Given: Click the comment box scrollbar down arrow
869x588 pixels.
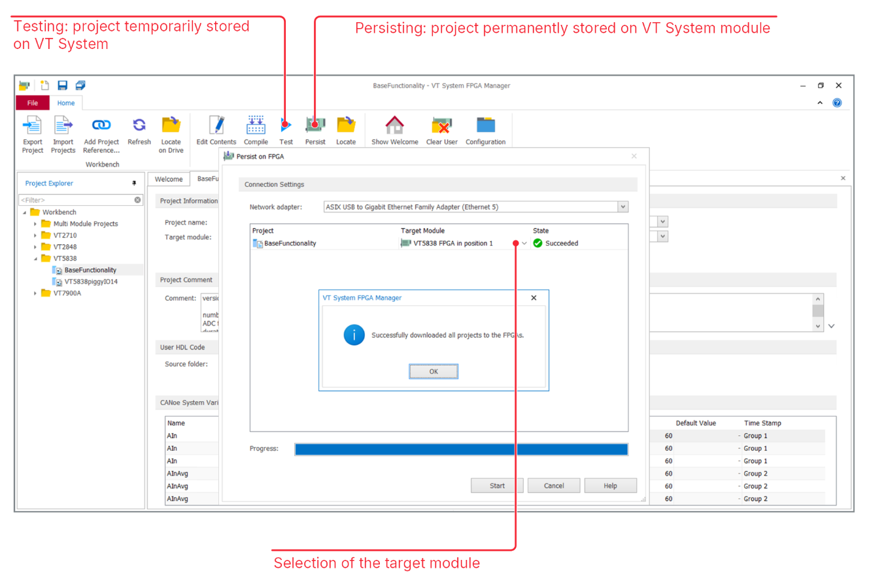Looking at the screenshot, I should 817,326.
